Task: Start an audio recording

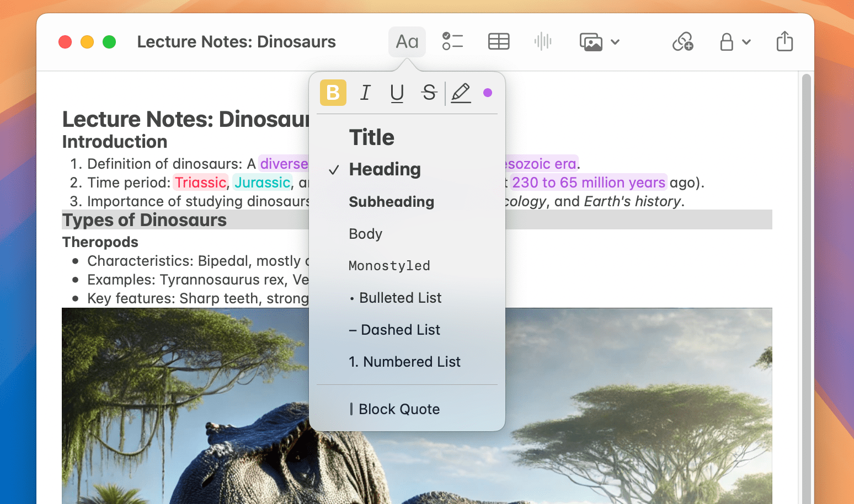Action: point(542,41)
